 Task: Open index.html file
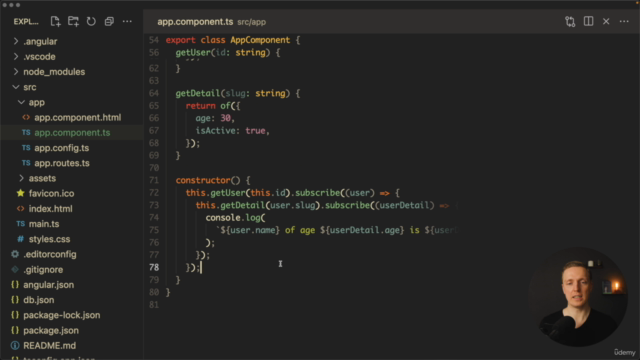50,209
